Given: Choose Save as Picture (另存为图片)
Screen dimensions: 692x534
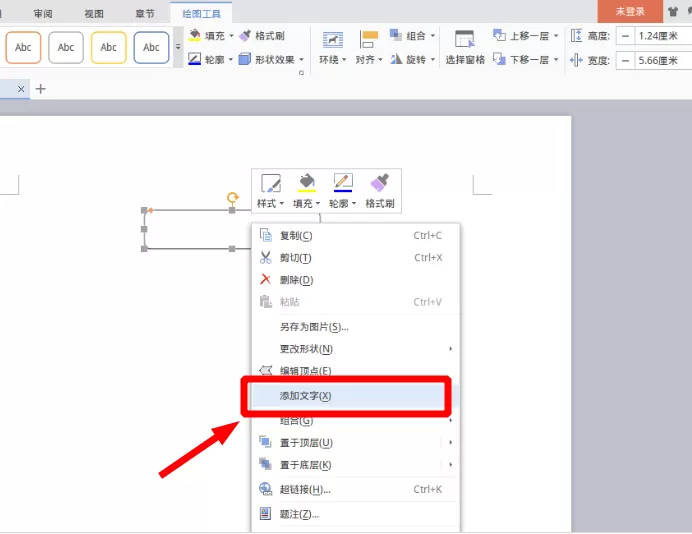Looking at the screenshot, I should (x=356, y=327).
